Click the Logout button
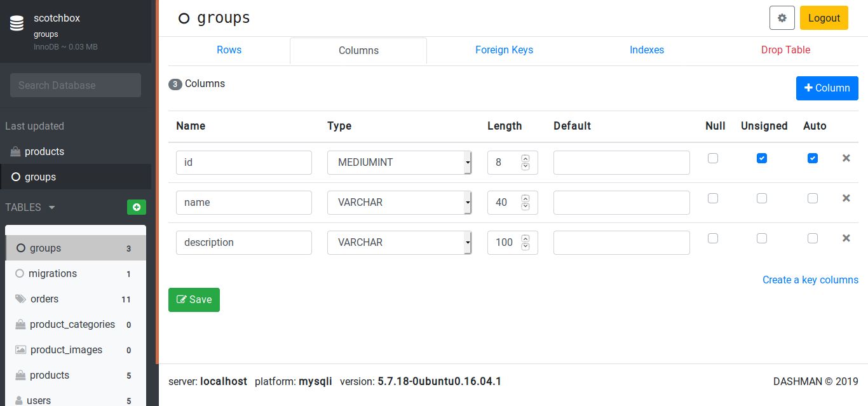The height and width of the screenshot is (406, 868). point(824,18)
